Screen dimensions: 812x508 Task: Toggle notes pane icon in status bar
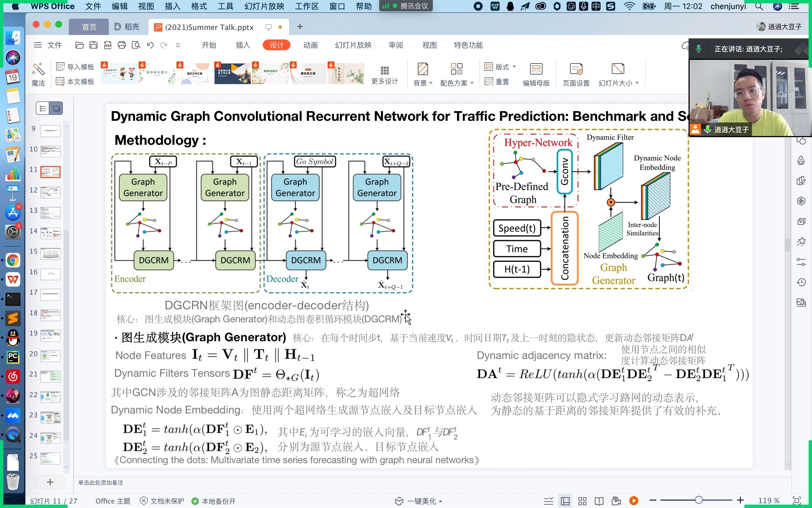(549, 501)
